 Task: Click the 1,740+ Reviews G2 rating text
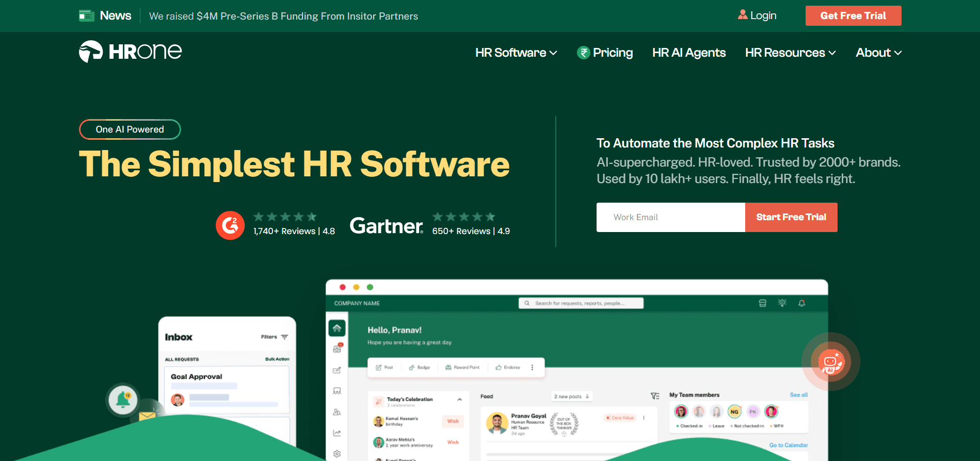(x=294, y=231)
